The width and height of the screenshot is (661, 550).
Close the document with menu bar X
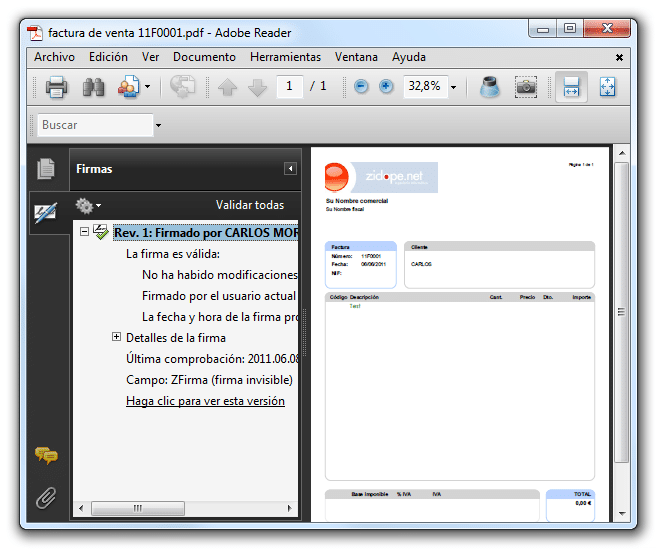point(619,57)
